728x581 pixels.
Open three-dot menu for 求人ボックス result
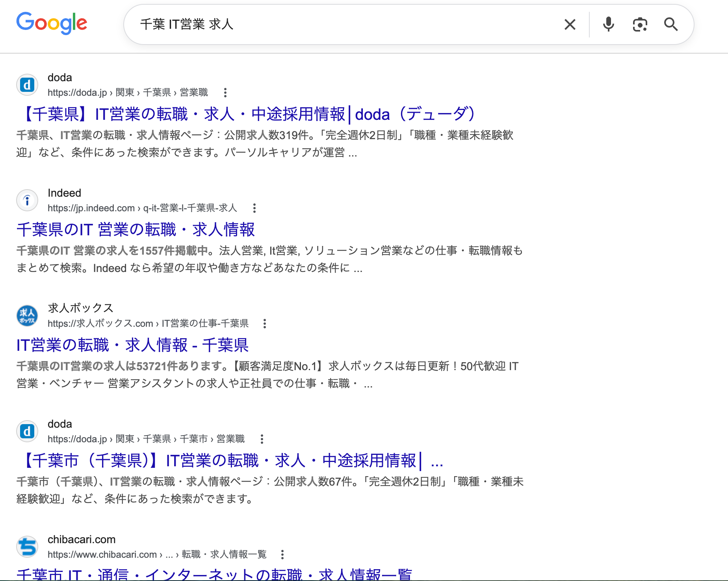coord(265,324)
